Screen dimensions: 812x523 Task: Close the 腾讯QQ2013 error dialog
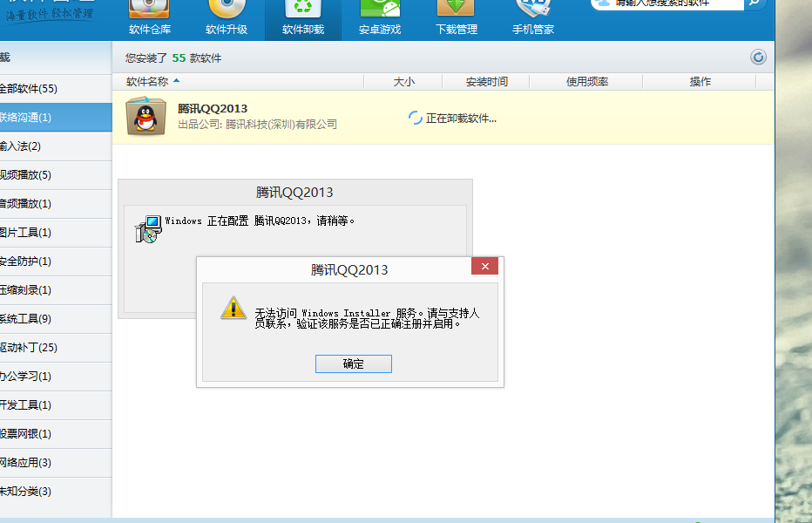click(x=484, y=266)
